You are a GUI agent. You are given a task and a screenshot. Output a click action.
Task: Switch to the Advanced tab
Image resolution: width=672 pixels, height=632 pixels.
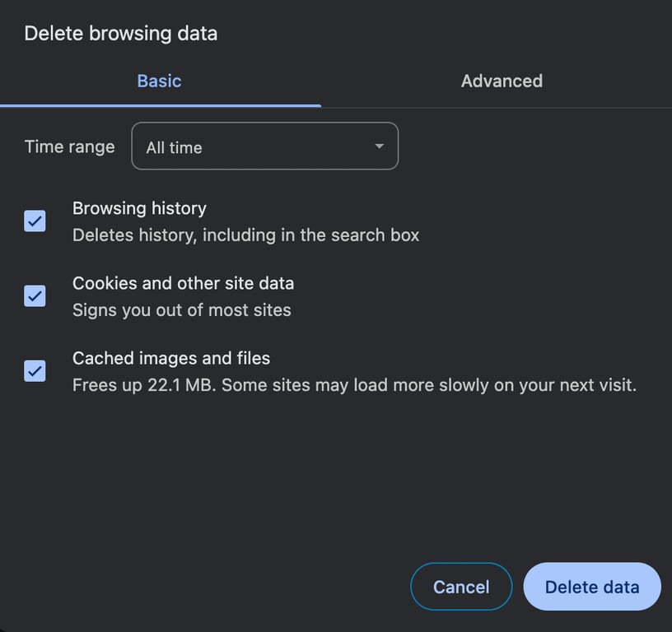[x=502, y=81]
